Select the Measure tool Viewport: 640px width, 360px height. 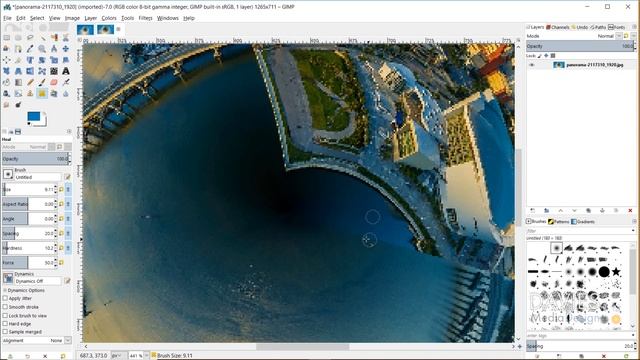(x=54, y=49)
